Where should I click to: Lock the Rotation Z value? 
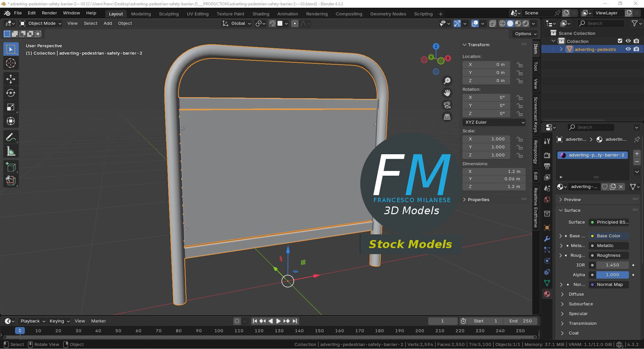[x=520, y=114]
